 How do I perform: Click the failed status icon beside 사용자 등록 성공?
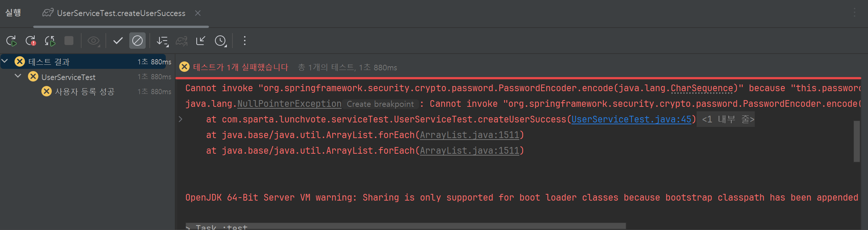[x=47, y=91]
